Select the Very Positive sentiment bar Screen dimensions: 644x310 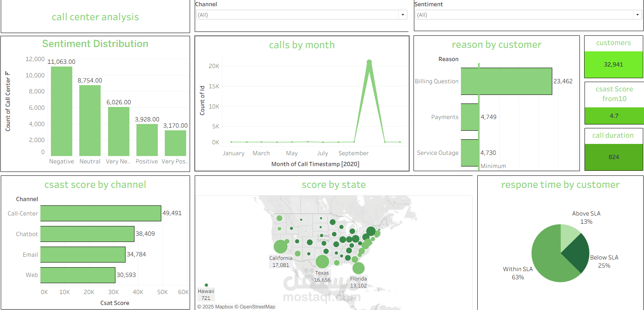(175, 143)
